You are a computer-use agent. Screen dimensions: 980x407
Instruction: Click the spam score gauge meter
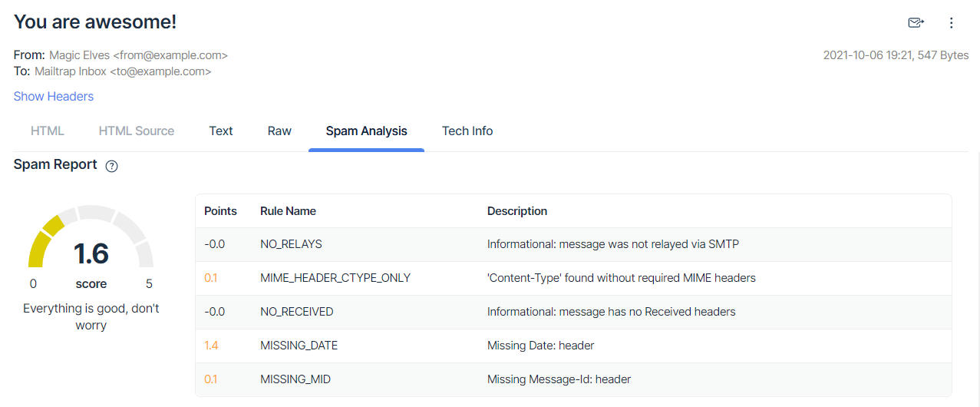[91, 238]
